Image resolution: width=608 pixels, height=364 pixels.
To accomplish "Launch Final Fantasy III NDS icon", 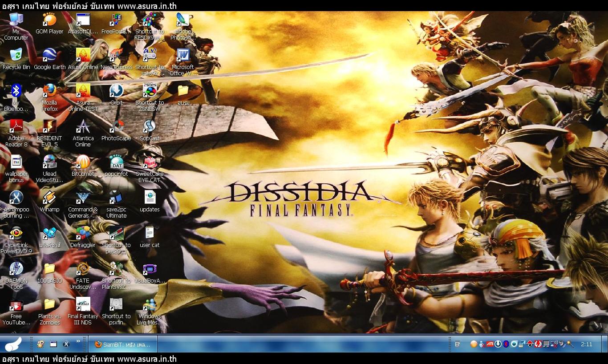I will [83, 311].
